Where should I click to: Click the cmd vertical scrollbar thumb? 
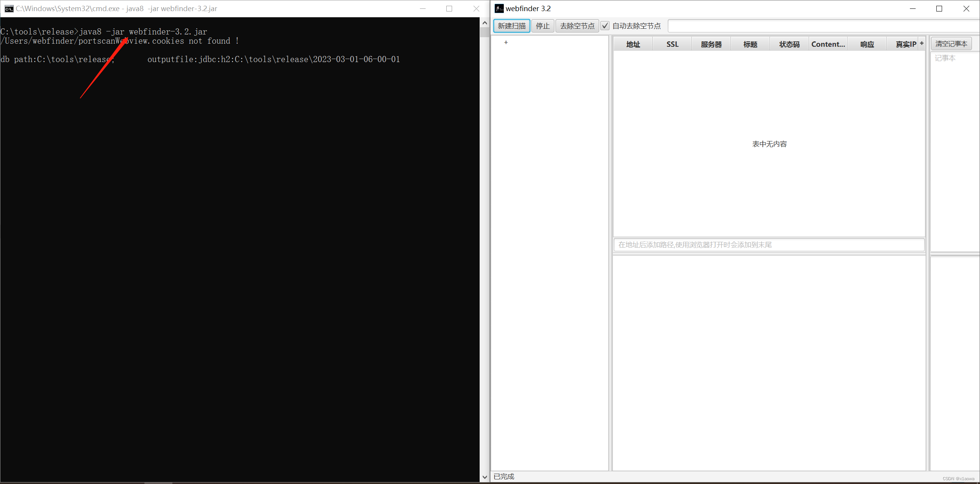pyautogui.click(x=485, y=32)
